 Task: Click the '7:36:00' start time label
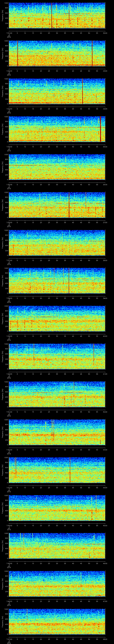pyautogui.click(x=9, y=223)
